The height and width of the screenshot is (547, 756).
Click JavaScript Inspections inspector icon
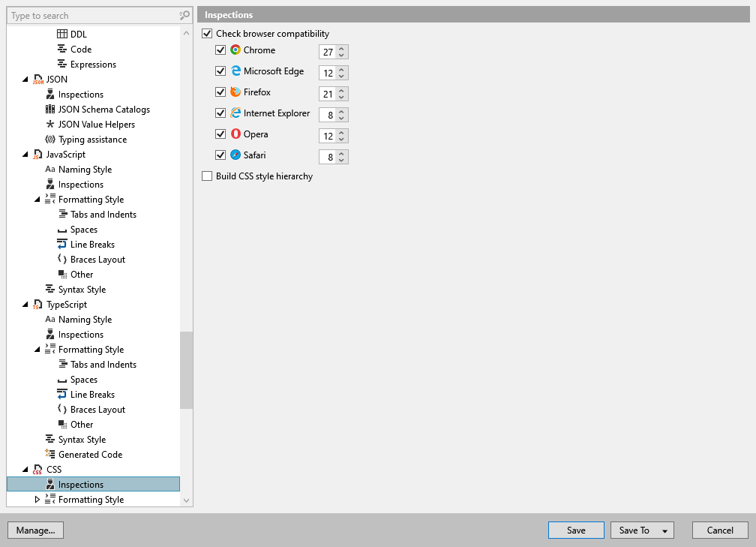coord(50,185)
